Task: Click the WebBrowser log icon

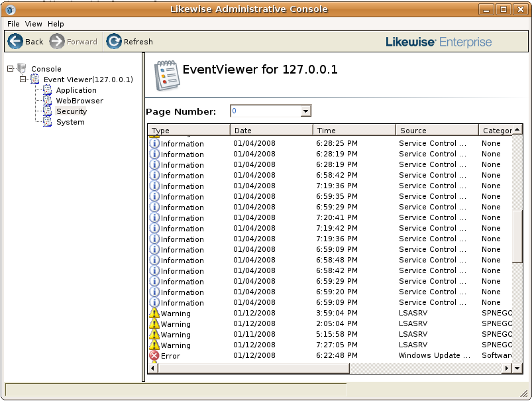Action: tap(48, 101)
